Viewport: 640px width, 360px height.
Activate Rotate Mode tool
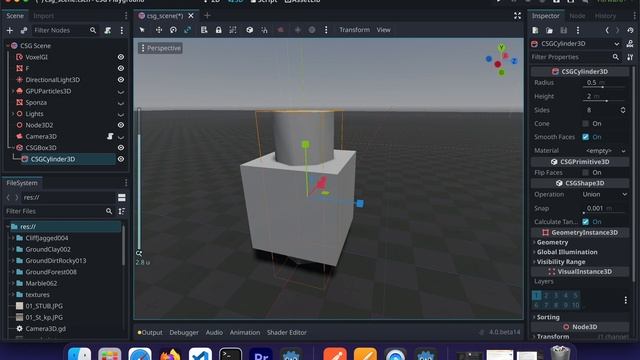pos(173,30)
